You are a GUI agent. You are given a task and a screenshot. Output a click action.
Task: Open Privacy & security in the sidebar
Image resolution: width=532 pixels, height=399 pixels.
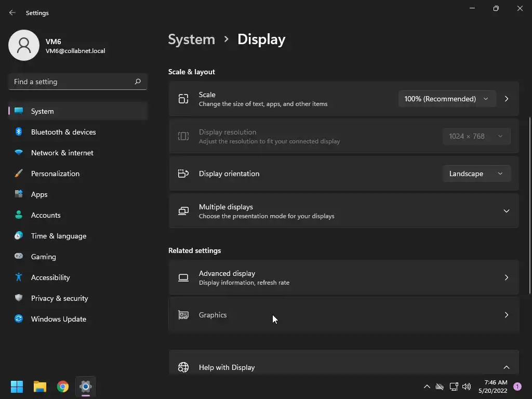click(78, 298)
